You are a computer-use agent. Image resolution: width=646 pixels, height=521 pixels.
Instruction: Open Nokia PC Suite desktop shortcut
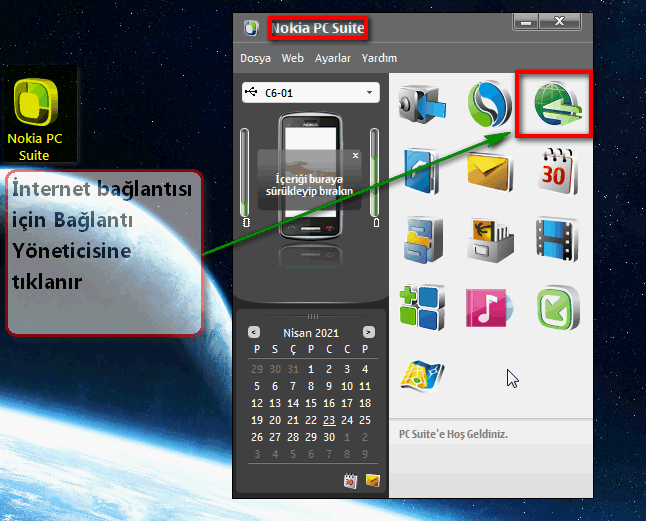click(x=35, y=119)
